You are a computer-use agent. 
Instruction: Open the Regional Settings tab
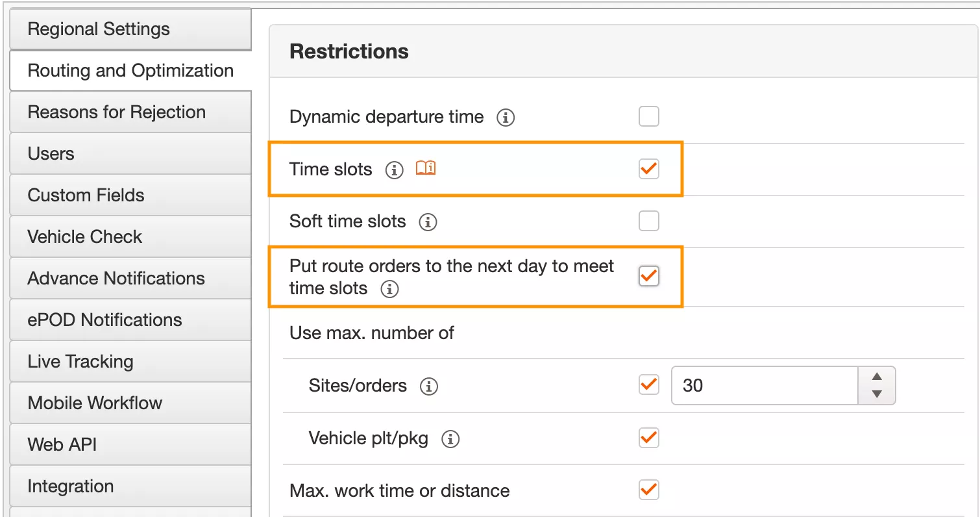pos(130,29)
